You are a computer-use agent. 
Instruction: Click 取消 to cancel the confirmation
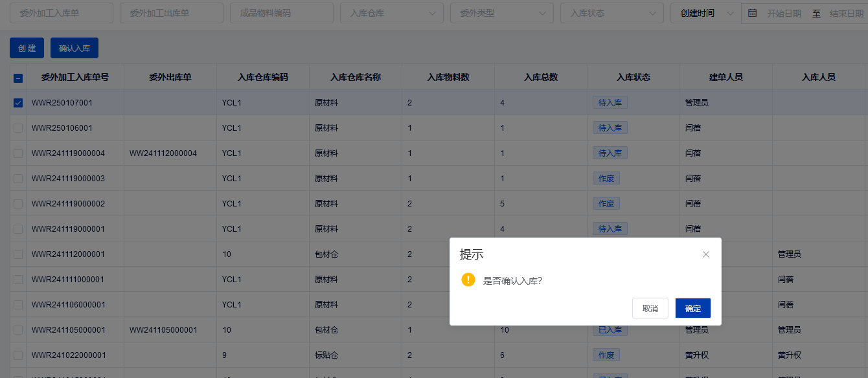click(650, 308)
